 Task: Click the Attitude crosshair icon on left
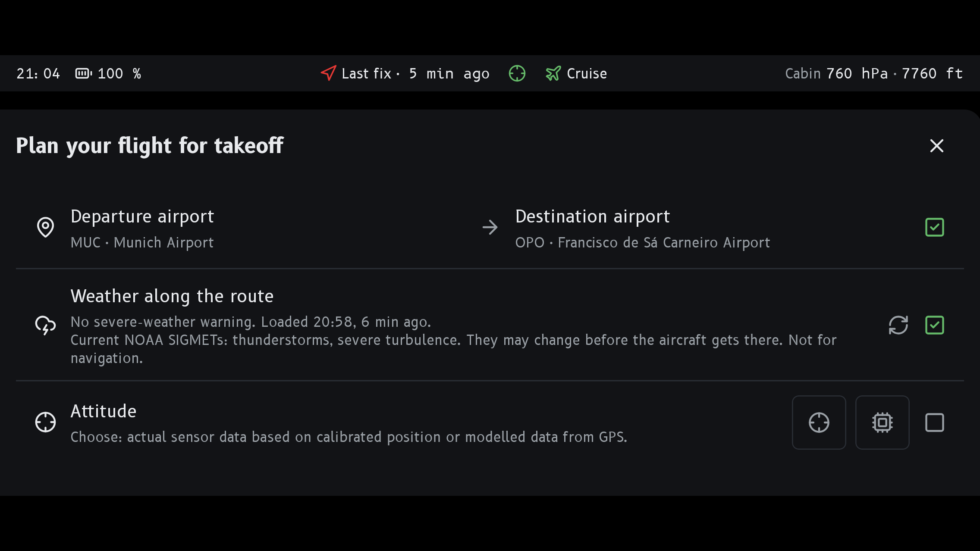[45, 422]
